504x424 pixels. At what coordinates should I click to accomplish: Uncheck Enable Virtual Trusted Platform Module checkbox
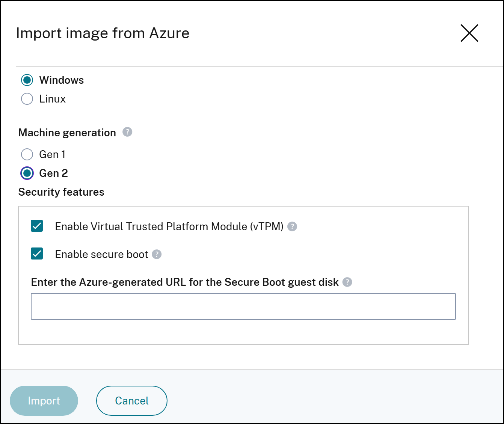click(37, 226)
